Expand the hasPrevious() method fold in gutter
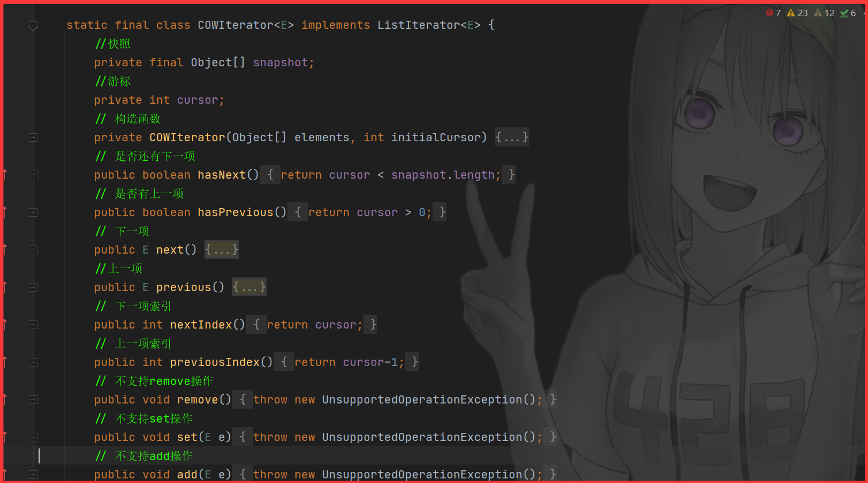 33,212
